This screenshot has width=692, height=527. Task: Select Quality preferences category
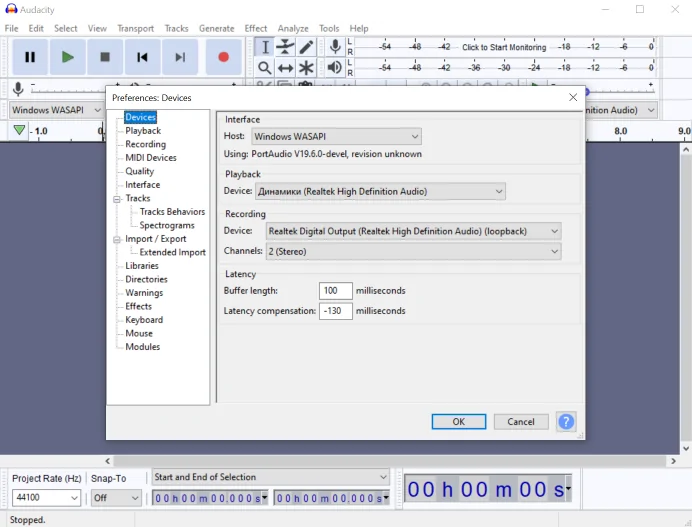(139, 171)
